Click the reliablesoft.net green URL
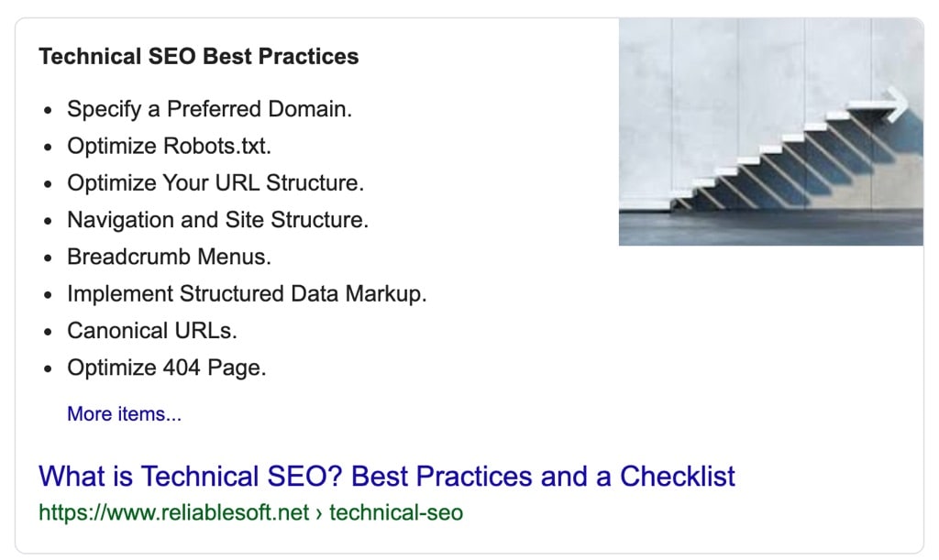The height and width of the screenshot is (560, 939). (173, 512)
